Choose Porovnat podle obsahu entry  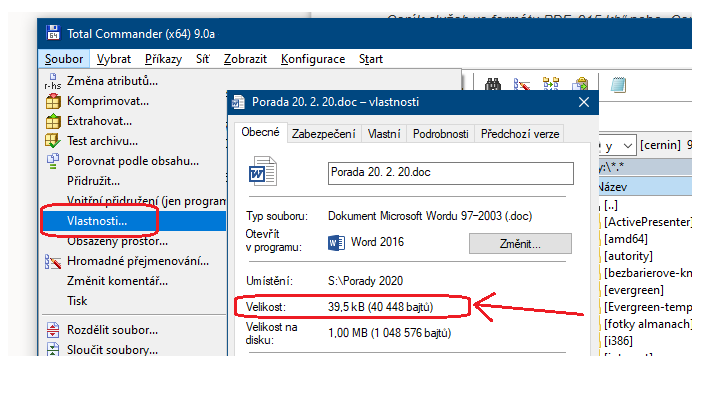(133, 161)
